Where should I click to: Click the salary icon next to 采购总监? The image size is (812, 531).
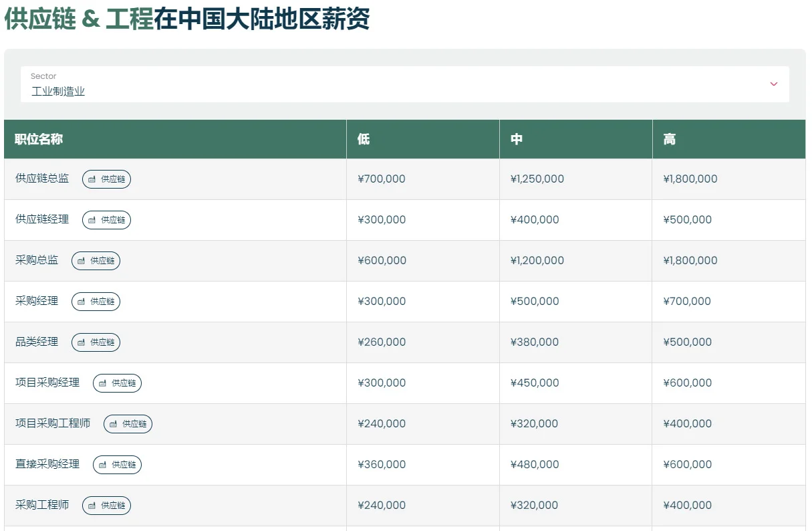point(81,261)
